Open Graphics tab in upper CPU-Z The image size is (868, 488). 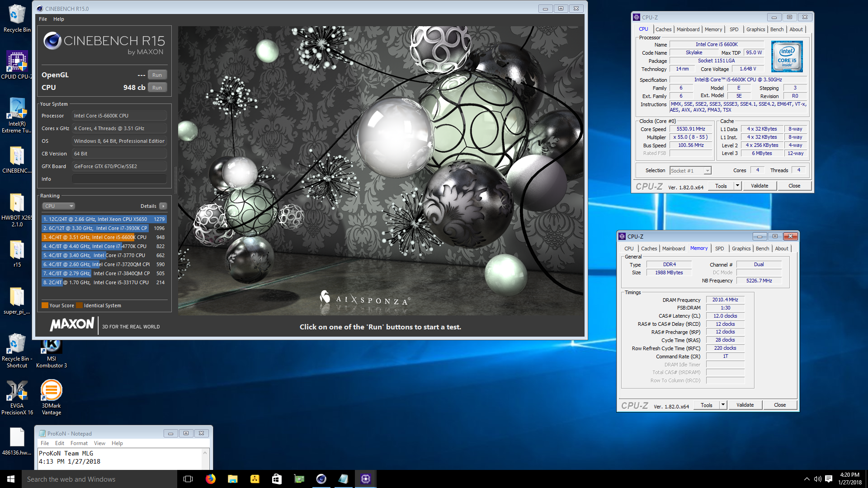[755, 29]
